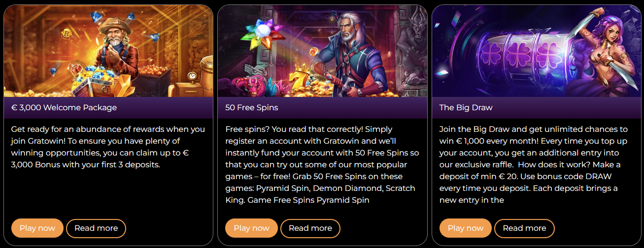Click the 50 Free Spins description paragraph
The width and height of the screenshot is (644, 248).
pyautogui.click(x=322, y=164)
